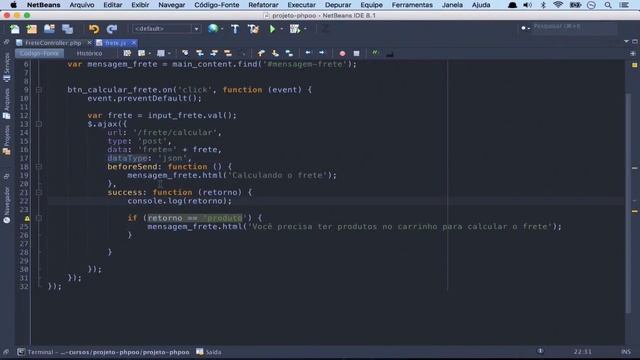Click the New Project toolbar icon
640x360 pixels.
tap(32, 29)
